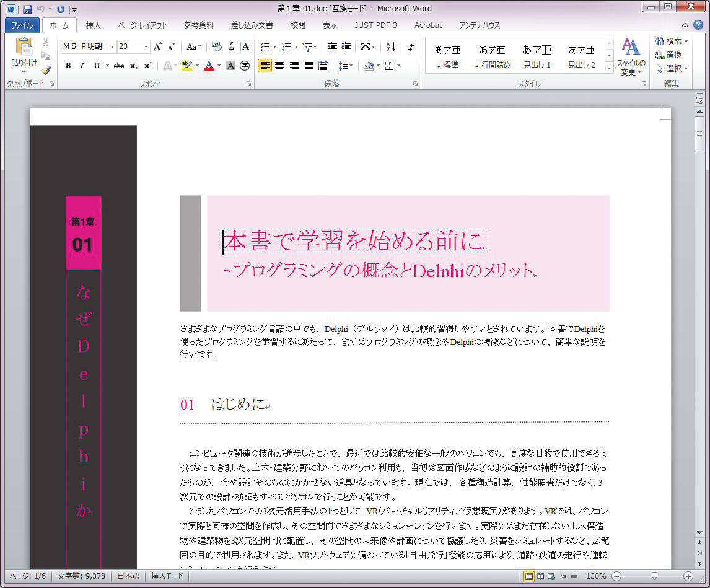Viewport: 710px width, 588px height.
Task: Open the font name dropdown
Action: 112,46
